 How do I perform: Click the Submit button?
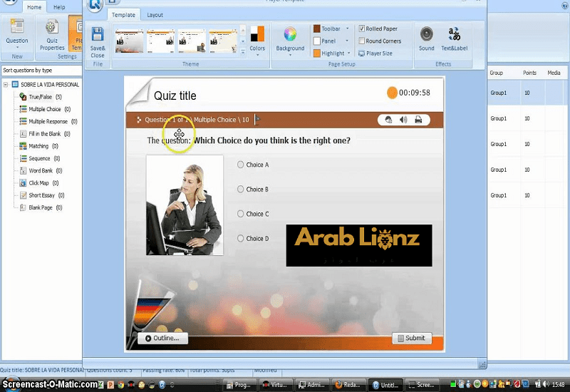(x=412, y=338)
